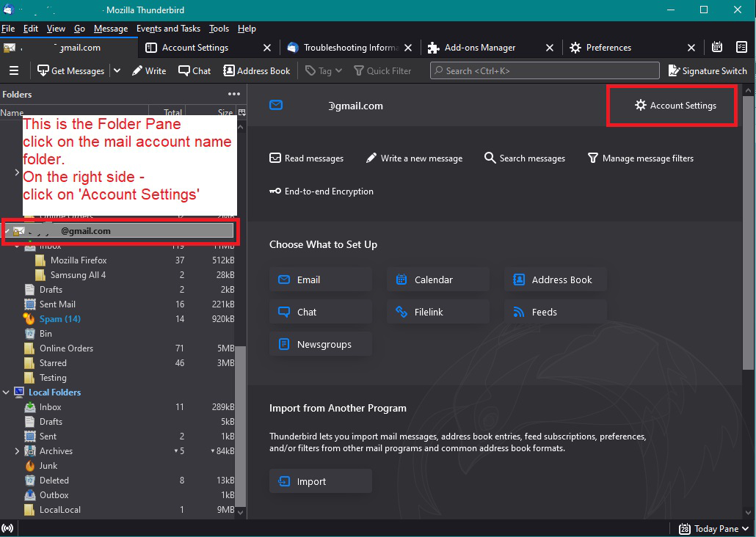Open Address Book from the main toolbar
Image resolution: width=756 pixels, height=537 pixels.
256,71
